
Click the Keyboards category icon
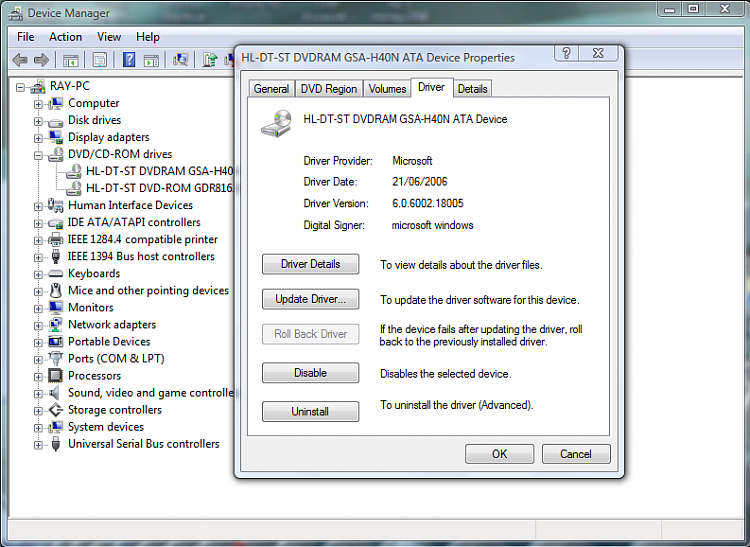point(55,274)
